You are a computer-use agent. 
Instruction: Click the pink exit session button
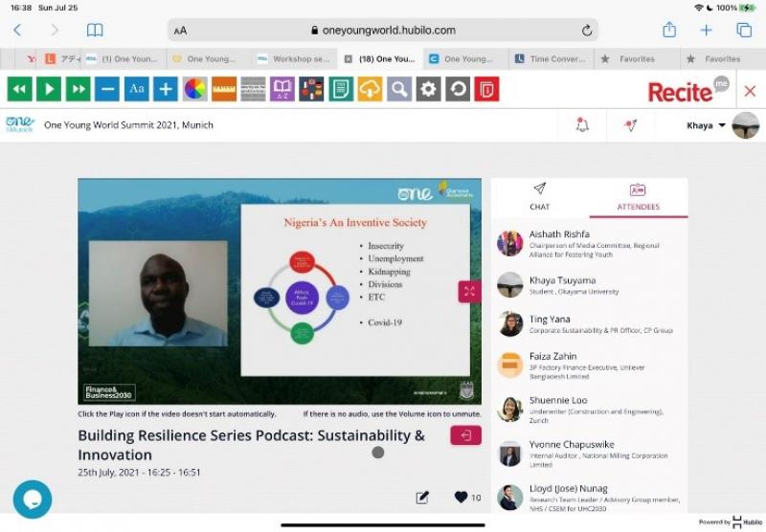click(x=465, y=434)
